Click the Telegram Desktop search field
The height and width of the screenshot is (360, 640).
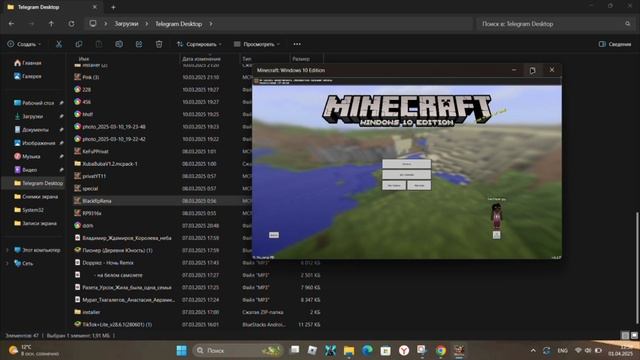[555, 24]
